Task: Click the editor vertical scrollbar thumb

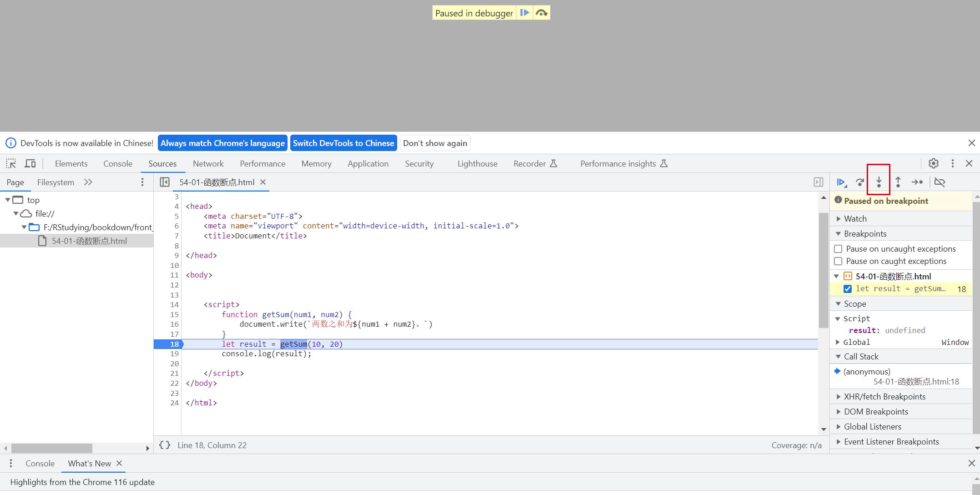Action: [823, 270]
